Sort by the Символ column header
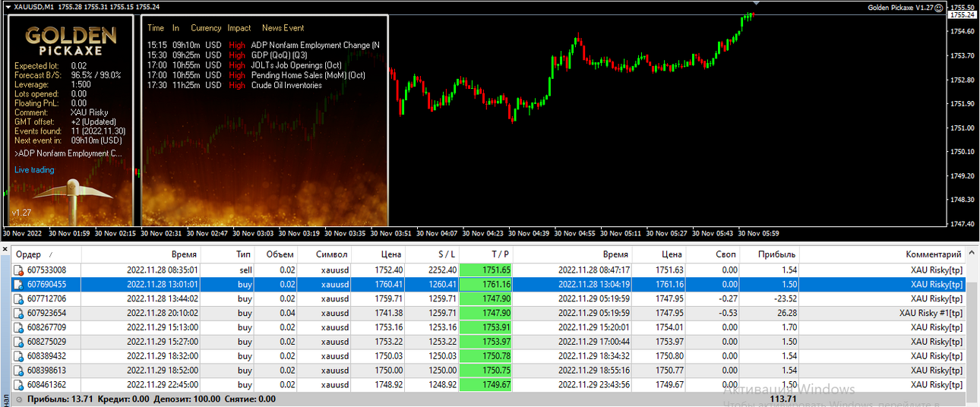 [325, 254]
